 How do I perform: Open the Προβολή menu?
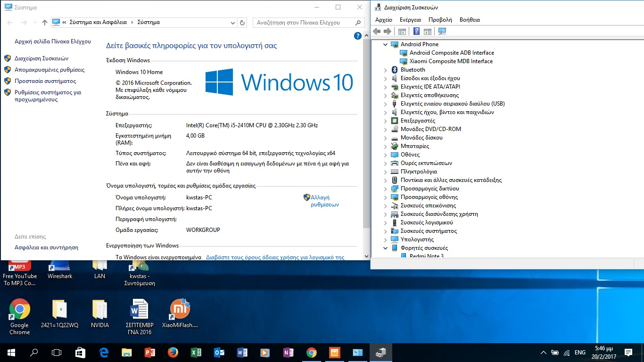pyautogui.click(x=440, y=20)
